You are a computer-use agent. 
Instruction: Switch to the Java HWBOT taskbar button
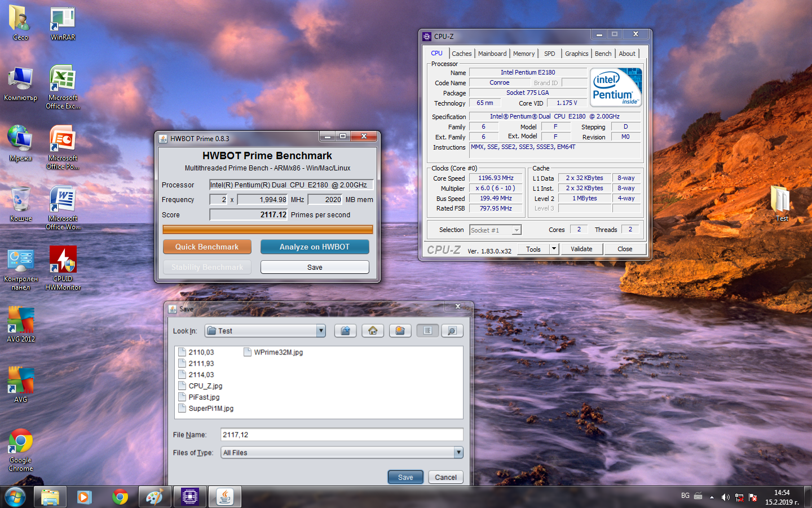225,497
